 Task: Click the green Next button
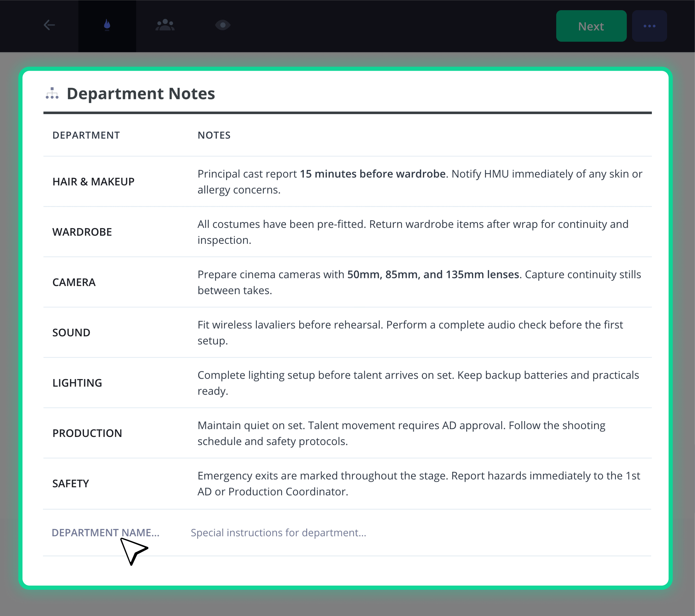[591, 26]
